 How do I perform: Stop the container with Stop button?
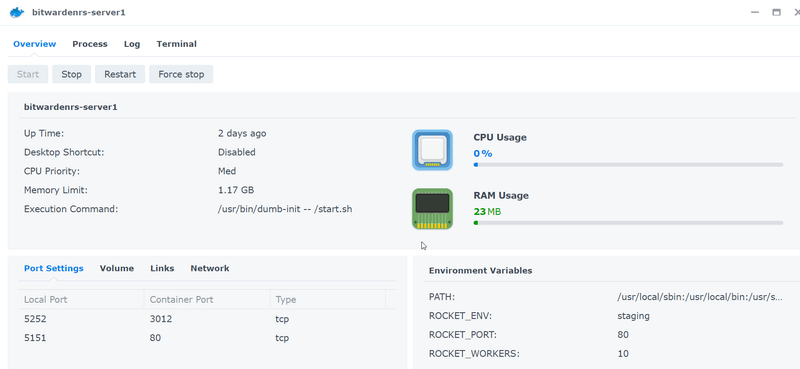[71, 74]
